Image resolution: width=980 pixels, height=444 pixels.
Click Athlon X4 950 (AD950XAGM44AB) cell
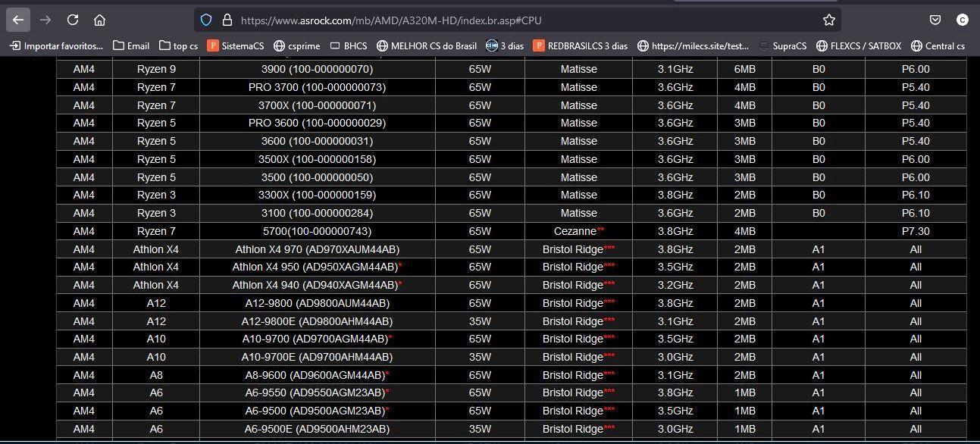tap(317, 267)
